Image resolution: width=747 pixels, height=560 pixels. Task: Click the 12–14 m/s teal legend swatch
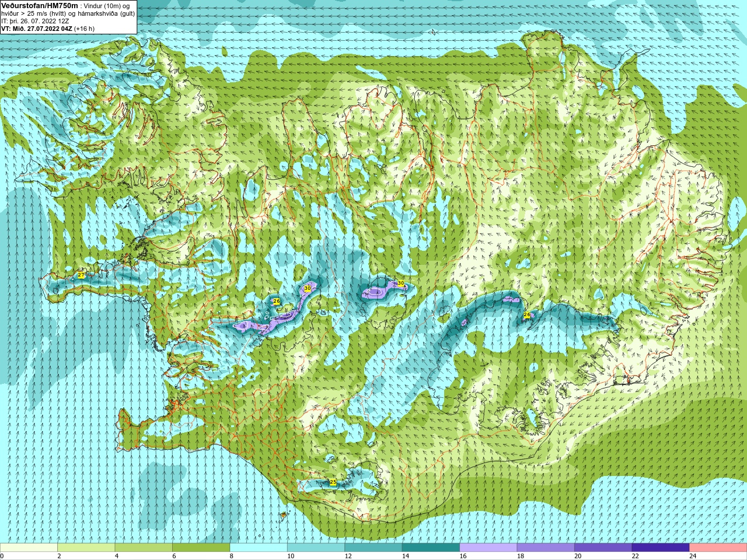(373, 548)
